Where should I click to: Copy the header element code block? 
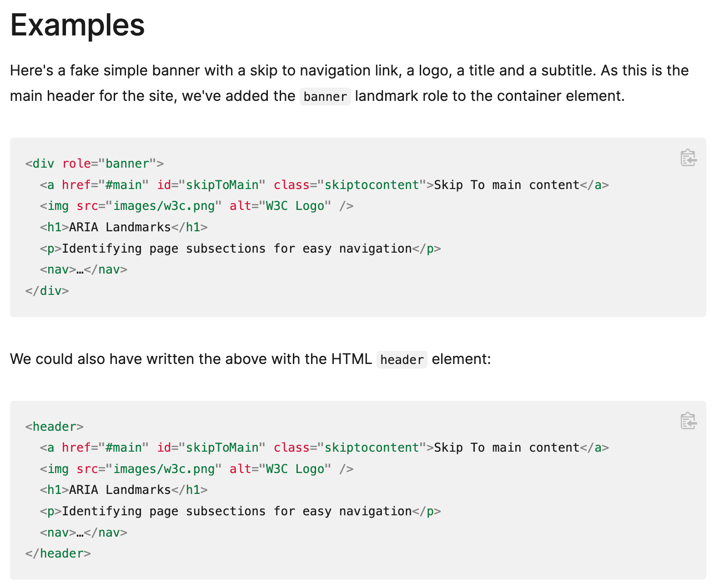point(688,421)
